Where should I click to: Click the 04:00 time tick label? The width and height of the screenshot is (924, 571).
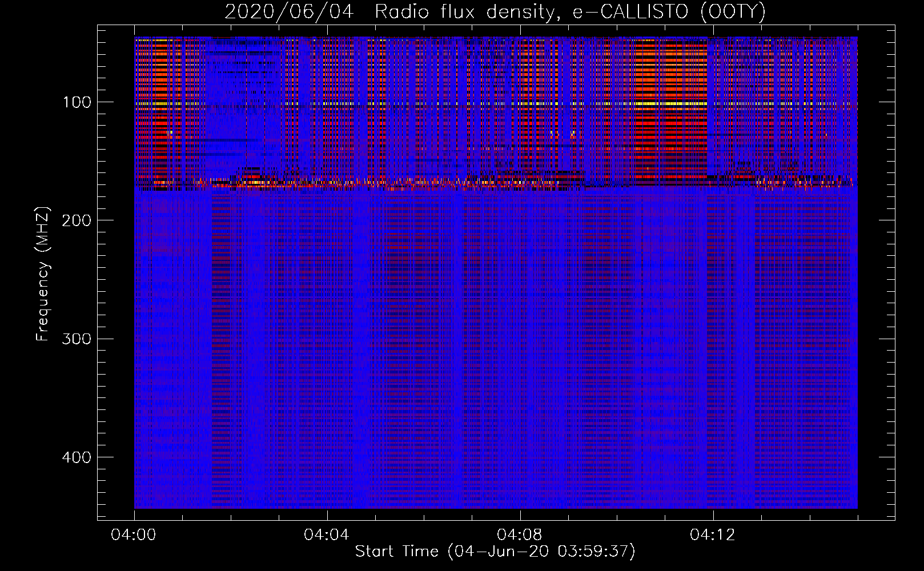pyautogui.click(x=134, y=535)
